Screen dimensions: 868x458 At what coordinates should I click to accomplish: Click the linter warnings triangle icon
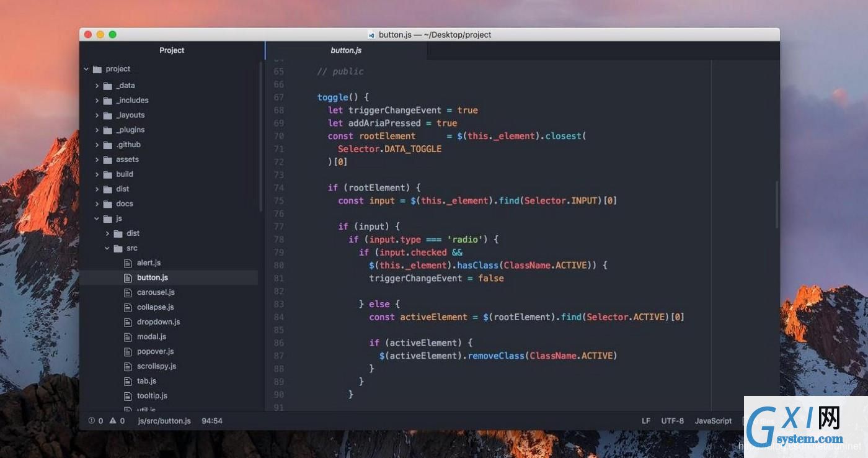pos(113,421)
